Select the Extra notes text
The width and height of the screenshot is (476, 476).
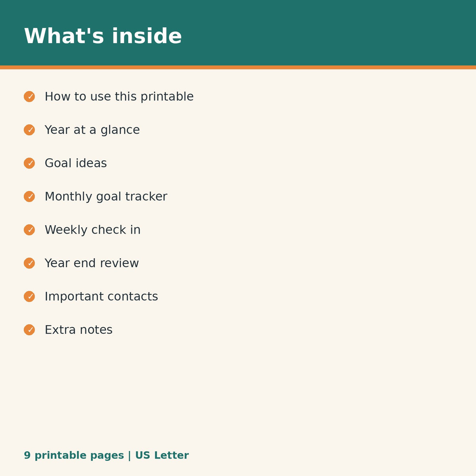click(x=79, y=330)
